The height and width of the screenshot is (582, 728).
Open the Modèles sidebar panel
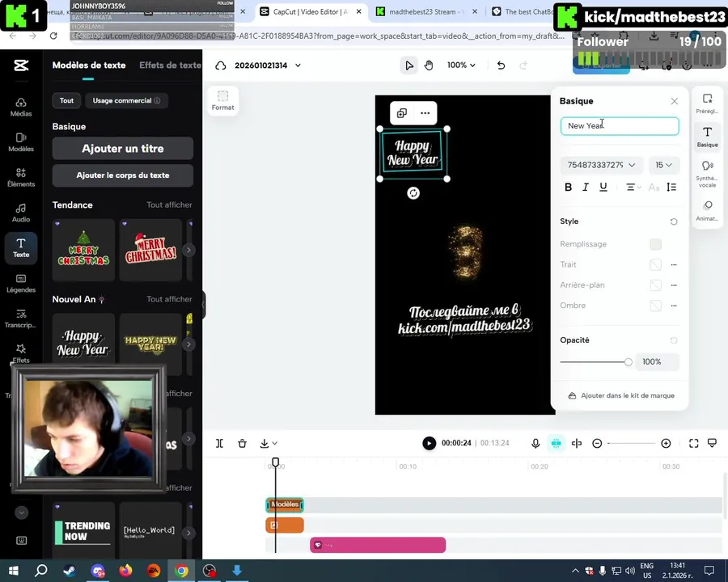tap(21, 142)
